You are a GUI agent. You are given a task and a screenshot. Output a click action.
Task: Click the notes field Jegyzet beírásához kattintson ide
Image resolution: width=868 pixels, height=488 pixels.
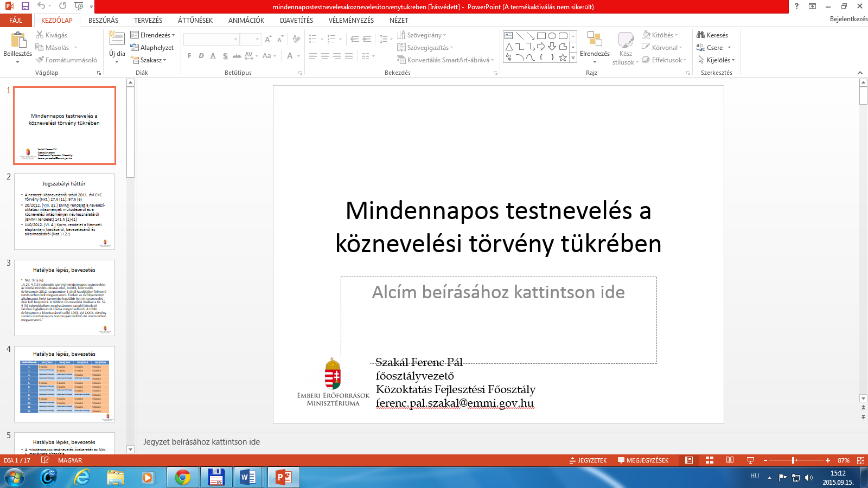tap(201, 442)
